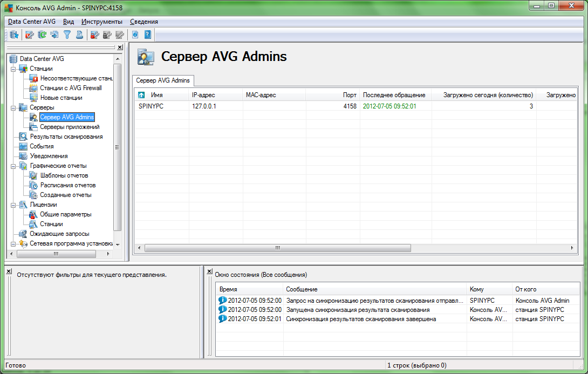Screen dimensions: 588x374
Task: Sort table by Порт column header
Action: tap(333, 95)
